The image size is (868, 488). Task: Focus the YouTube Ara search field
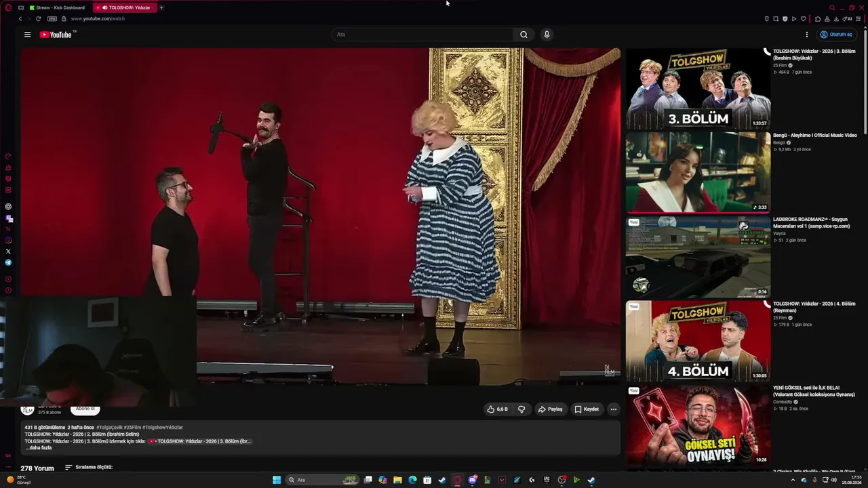(x=424, y=35)
